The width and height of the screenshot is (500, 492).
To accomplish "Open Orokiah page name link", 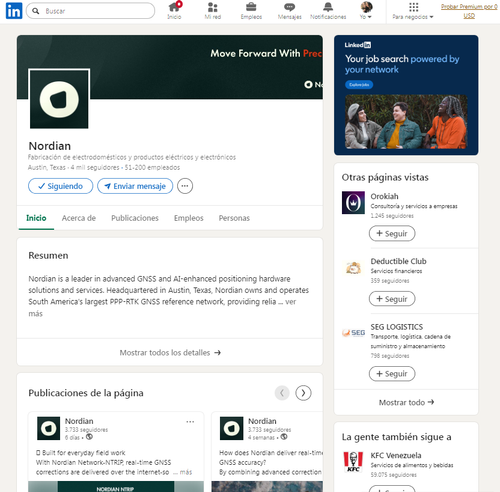I will pos(384,196).
